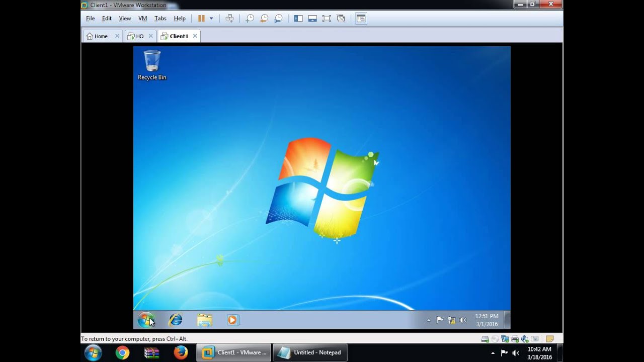This screenshot has width=644, height=362.
Task: Open the View menu
Action: click(x=125, y=18)
